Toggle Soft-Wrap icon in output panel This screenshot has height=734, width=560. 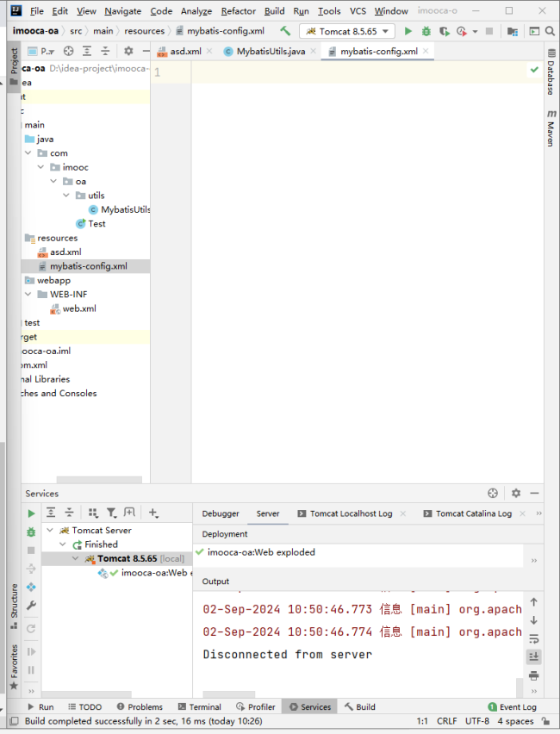[x=534, y=638]
